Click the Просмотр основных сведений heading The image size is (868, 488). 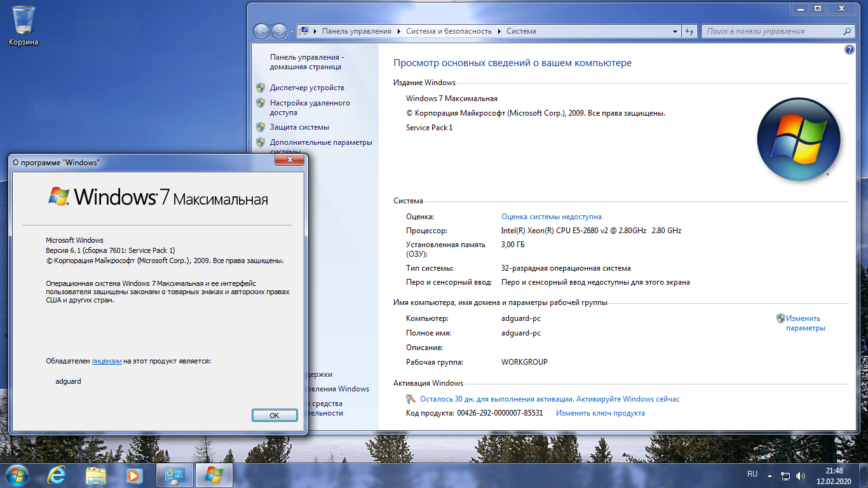tap(513, 63)
